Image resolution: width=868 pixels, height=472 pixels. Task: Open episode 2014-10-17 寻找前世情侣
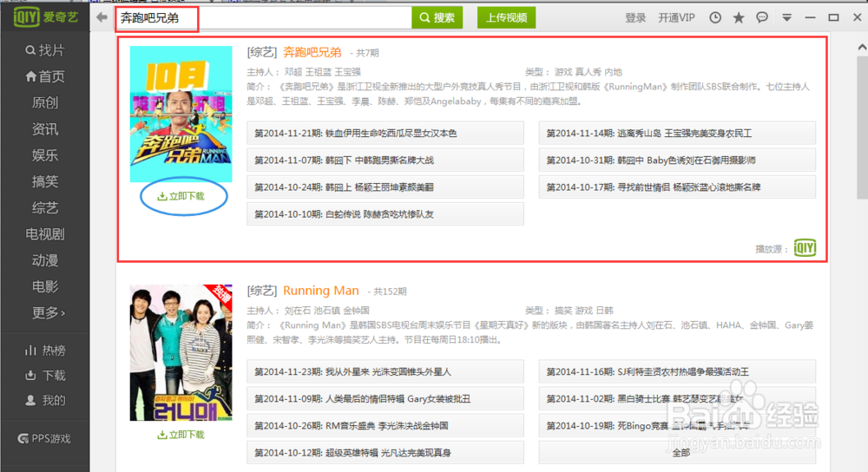pos(677,187)
